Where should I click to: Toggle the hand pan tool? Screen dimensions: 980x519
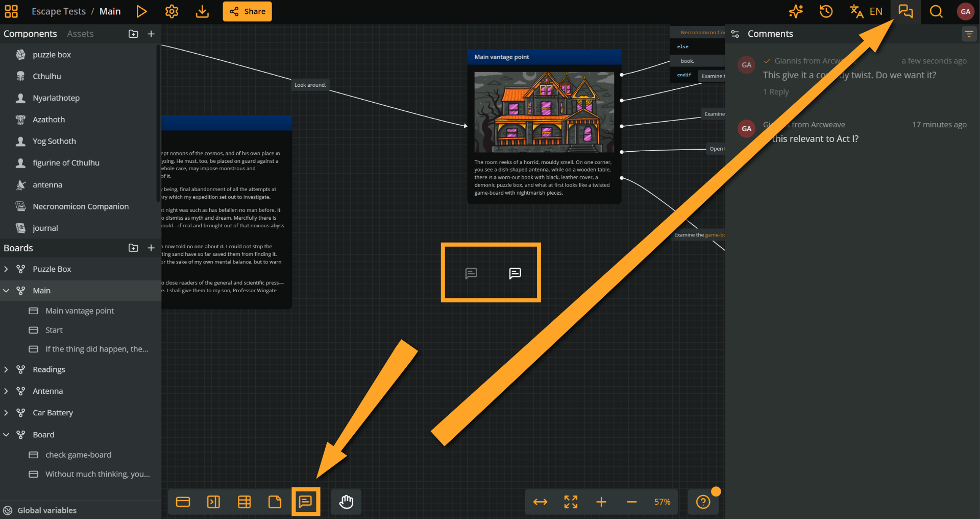[346, 502]
